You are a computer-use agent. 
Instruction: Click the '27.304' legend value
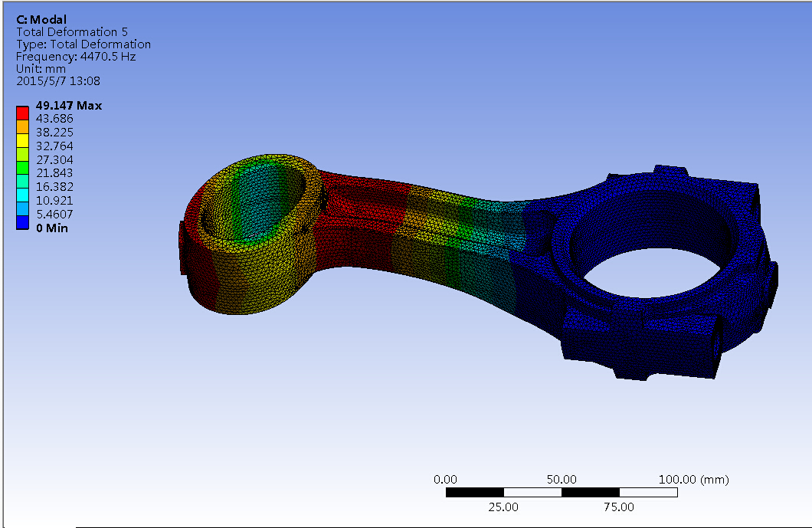pyautogui.click(x=54, y=159)
